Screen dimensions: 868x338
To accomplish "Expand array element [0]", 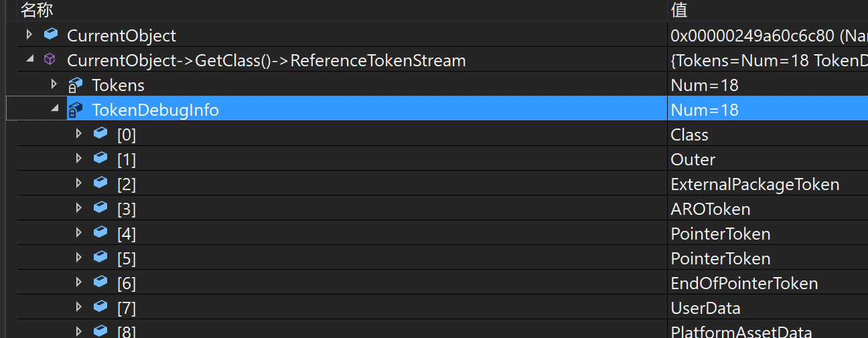I will [79, 133].
